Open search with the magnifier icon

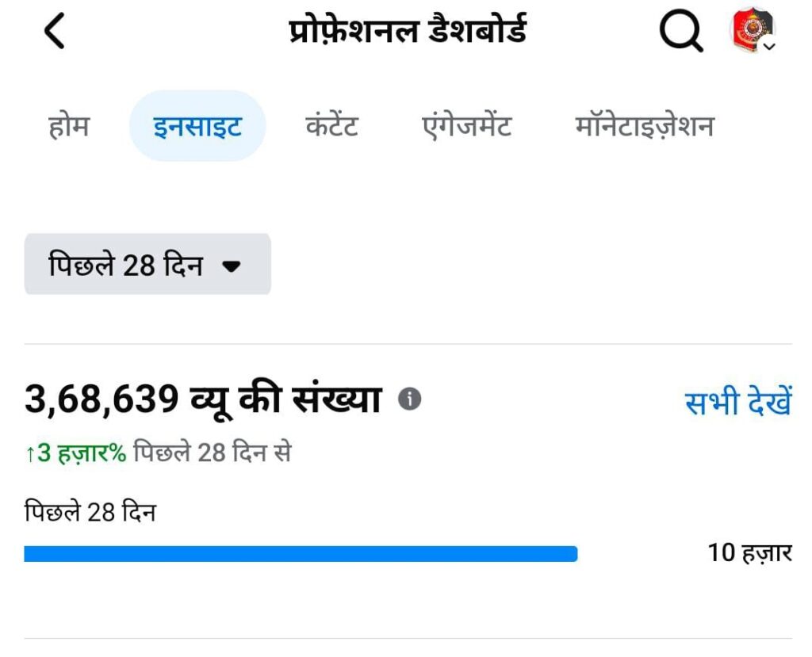680,32
